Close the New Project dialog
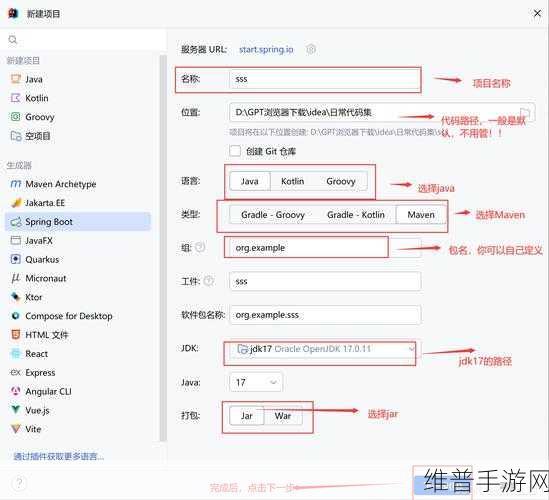 (x=537, y=13)
